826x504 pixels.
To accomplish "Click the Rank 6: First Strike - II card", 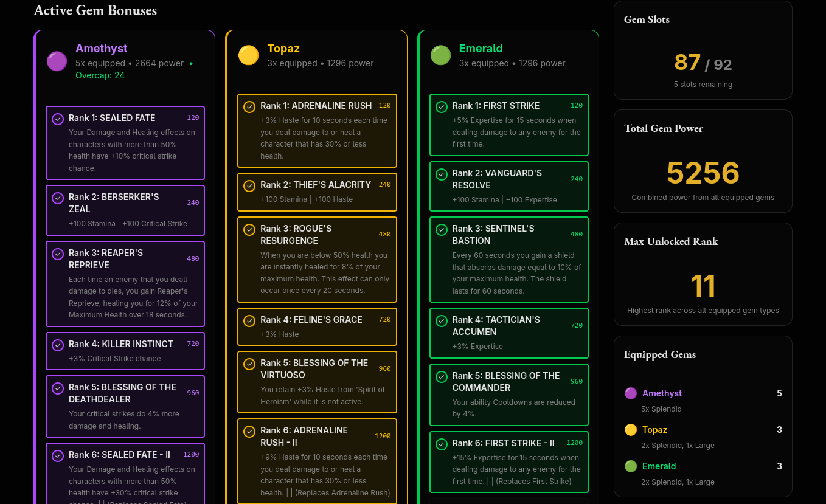I will [509, 462].
